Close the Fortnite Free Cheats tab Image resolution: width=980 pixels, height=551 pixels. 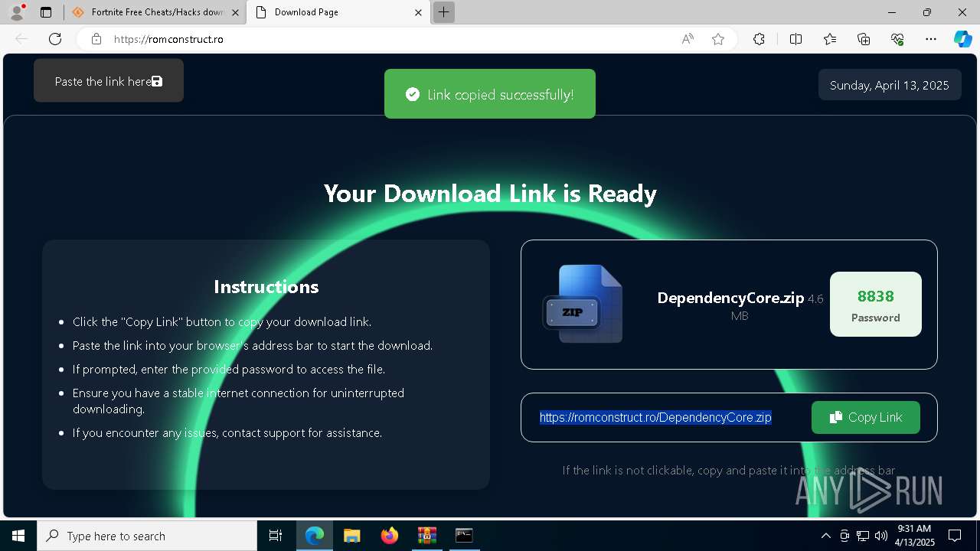(x=235, y=12)
